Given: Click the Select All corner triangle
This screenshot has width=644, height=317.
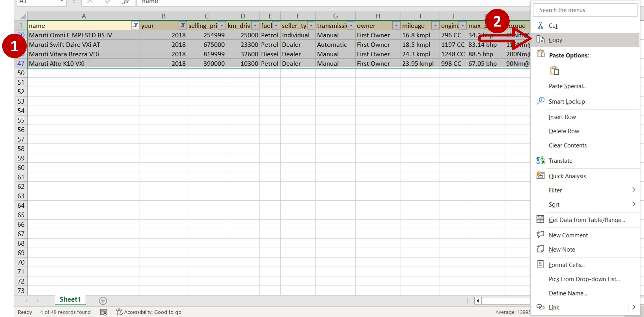Looking at the screenshot, I should (x=22, y=16).
